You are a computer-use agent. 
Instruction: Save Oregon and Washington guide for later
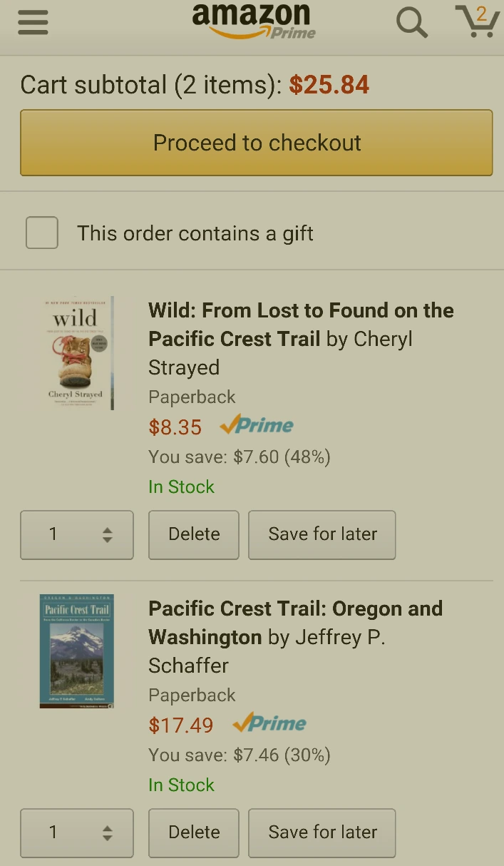[322, 832]
